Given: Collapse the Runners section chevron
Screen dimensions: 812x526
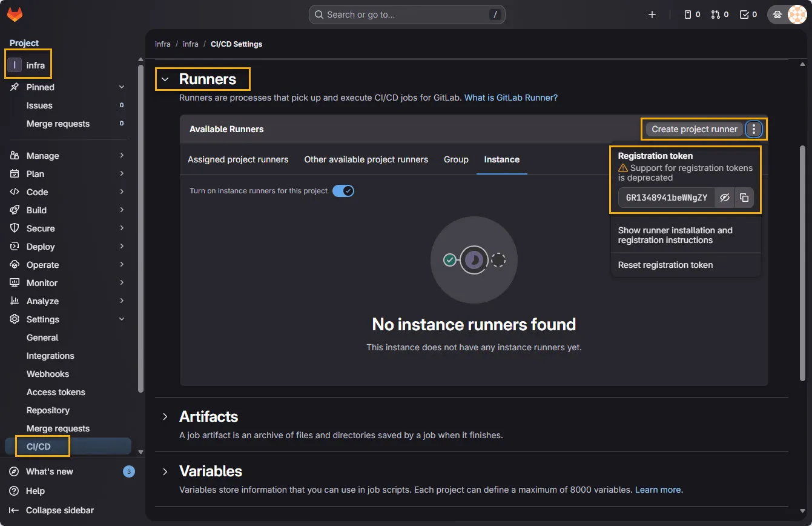Looking at the screenshot, I should click(x=165, y=79).
